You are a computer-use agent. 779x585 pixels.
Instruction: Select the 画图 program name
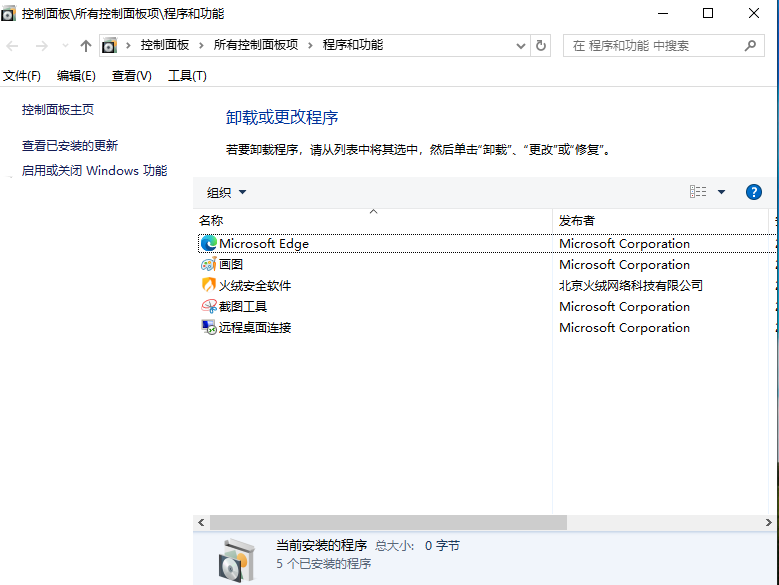click(x=231, y=265)
